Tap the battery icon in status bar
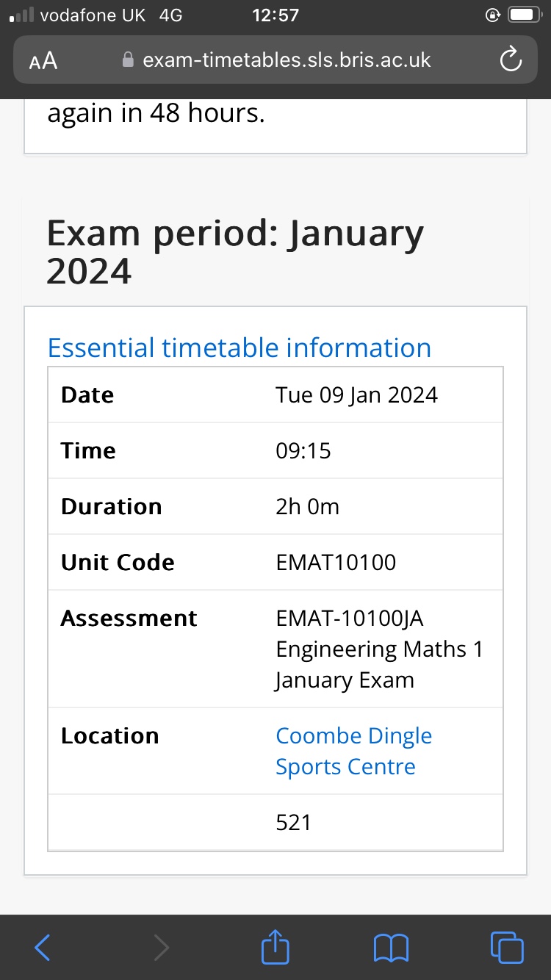 527,15
